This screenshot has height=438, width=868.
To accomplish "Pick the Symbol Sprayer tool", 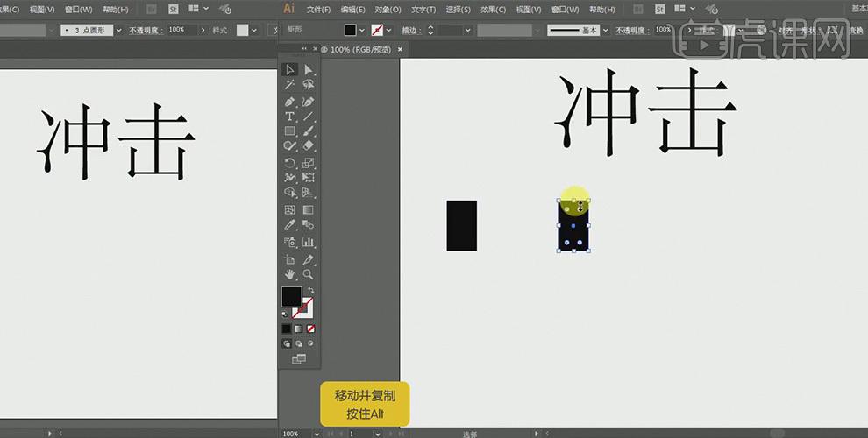I will (289, 242).
